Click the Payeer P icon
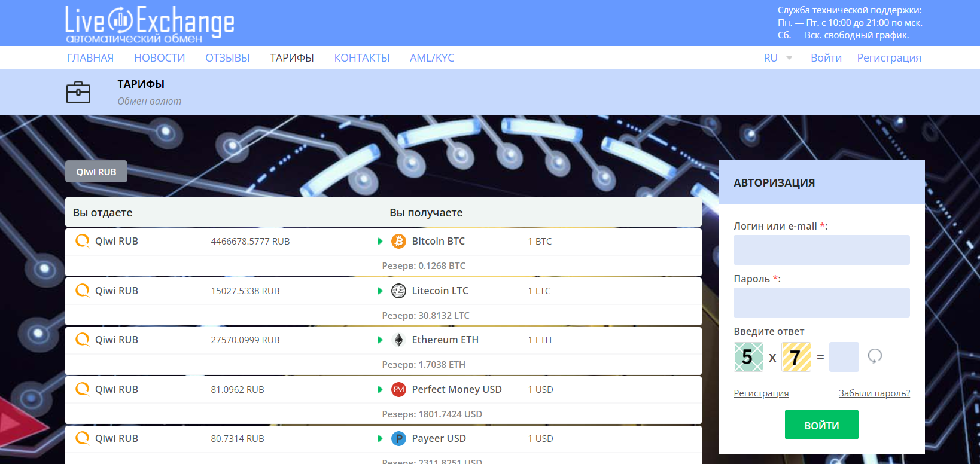 [x=398, y=438]
